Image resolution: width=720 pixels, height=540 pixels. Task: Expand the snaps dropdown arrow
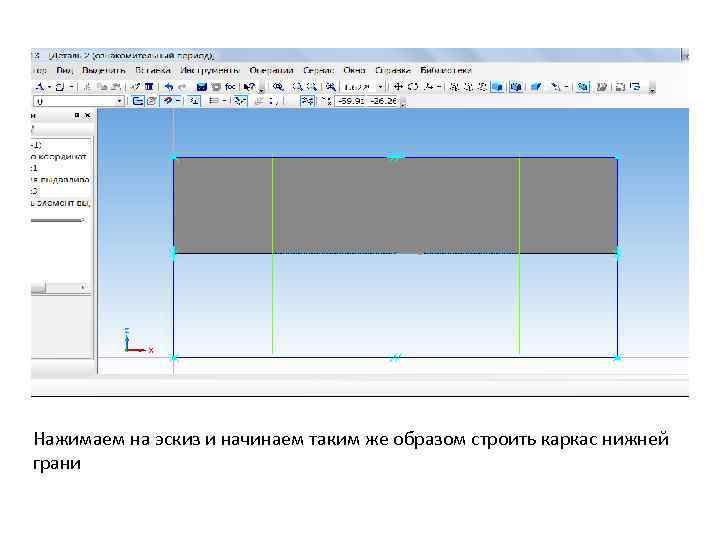click(178, 101)
